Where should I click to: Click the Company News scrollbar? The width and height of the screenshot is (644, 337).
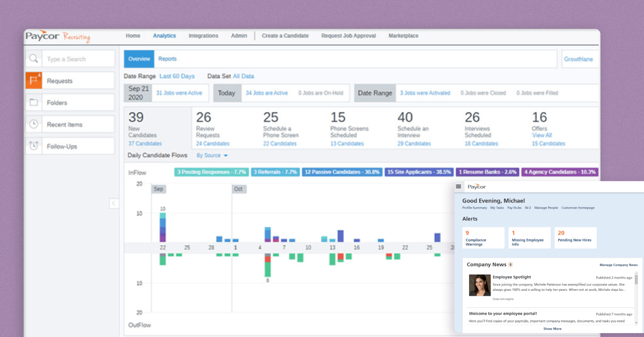point(636,296)
